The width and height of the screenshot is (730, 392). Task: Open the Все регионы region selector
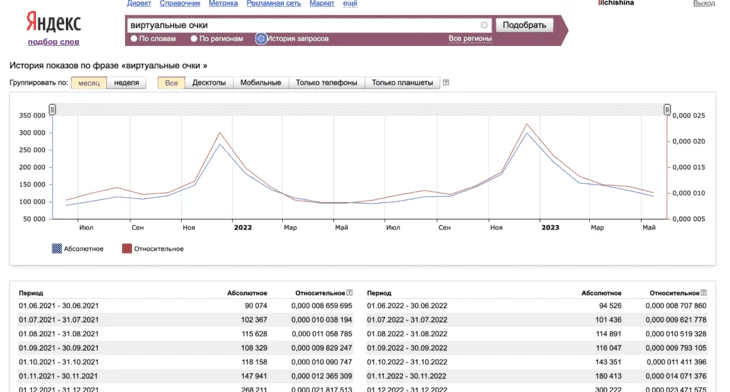coord(470,39)
